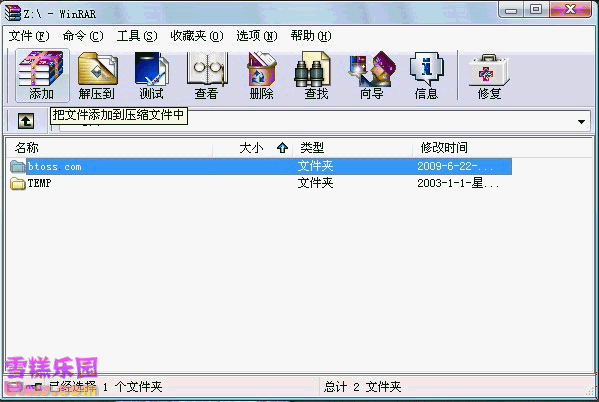Launch the 向导 (Wizard) tool
The image size is (599, 402).
coord(372,76)
